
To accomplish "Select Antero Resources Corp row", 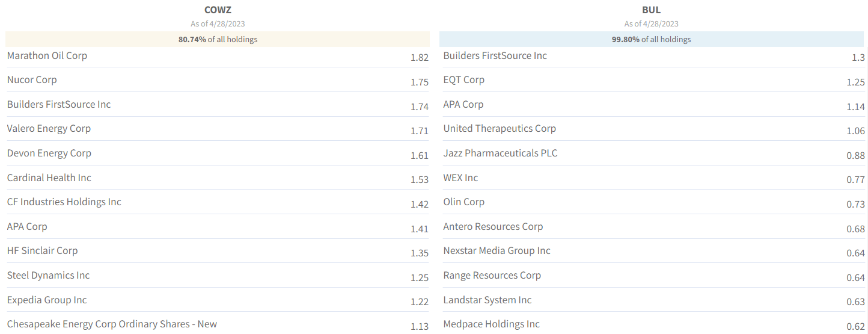I will pos(654,227).
